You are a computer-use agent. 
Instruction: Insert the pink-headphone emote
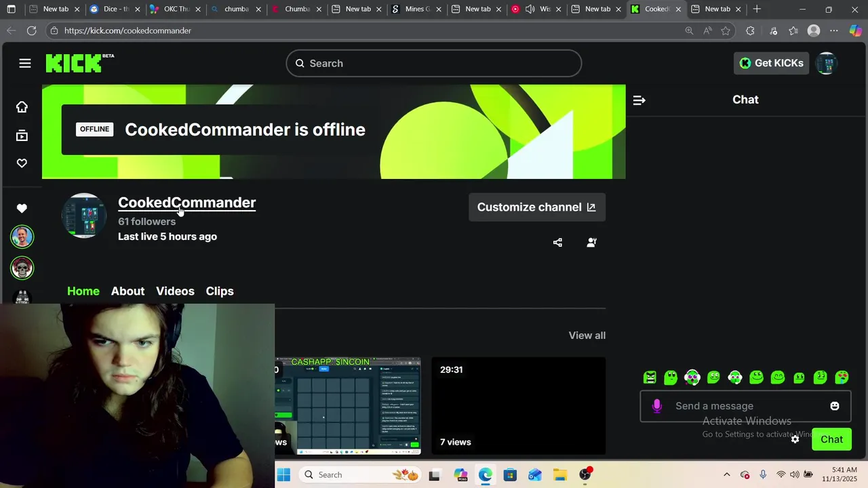(x=692, y=378)
